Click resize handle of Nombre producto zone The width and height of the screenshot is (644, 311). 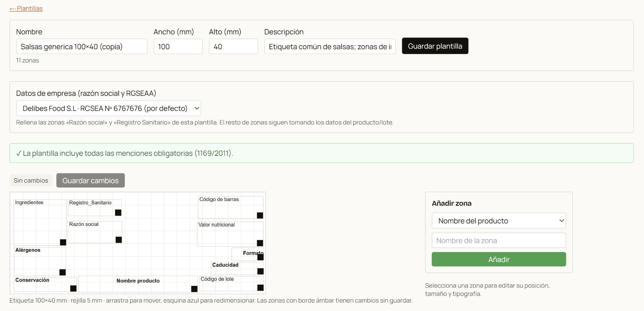pyautogui.click(x=194, y=289)
